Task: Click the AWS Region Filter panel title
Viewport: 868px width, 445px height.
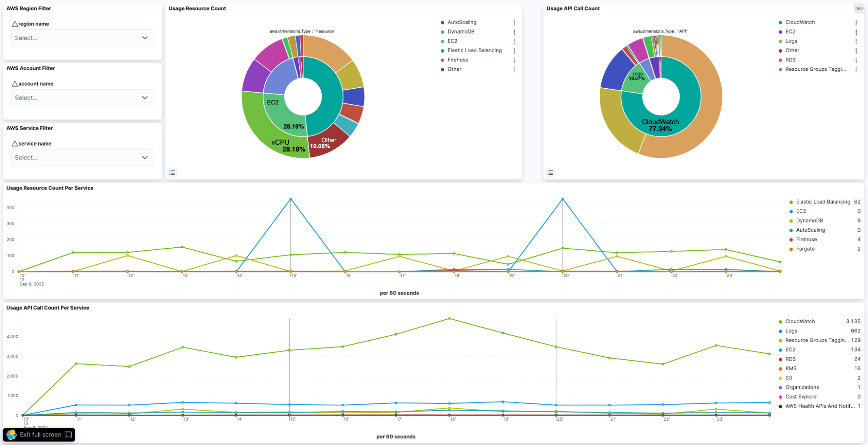Action: [29, 8]
